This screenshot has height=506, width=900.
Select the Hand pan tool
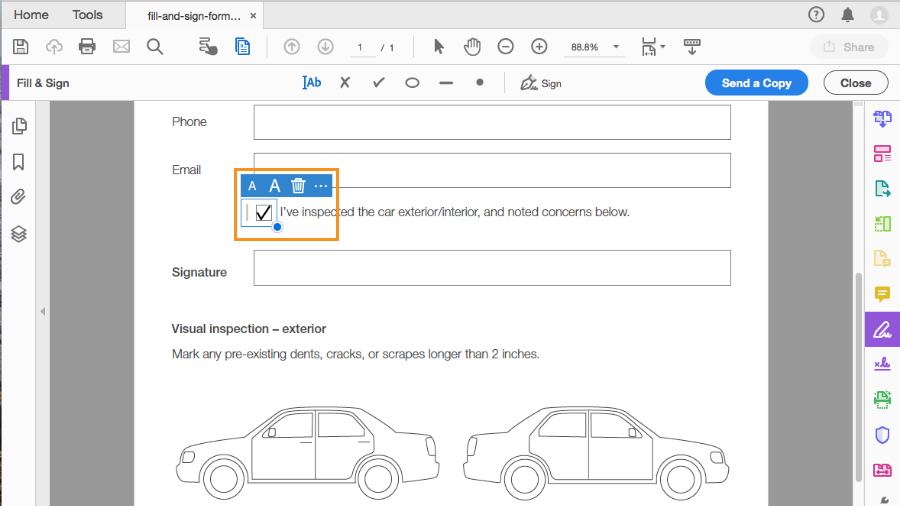tap(472, 47)
